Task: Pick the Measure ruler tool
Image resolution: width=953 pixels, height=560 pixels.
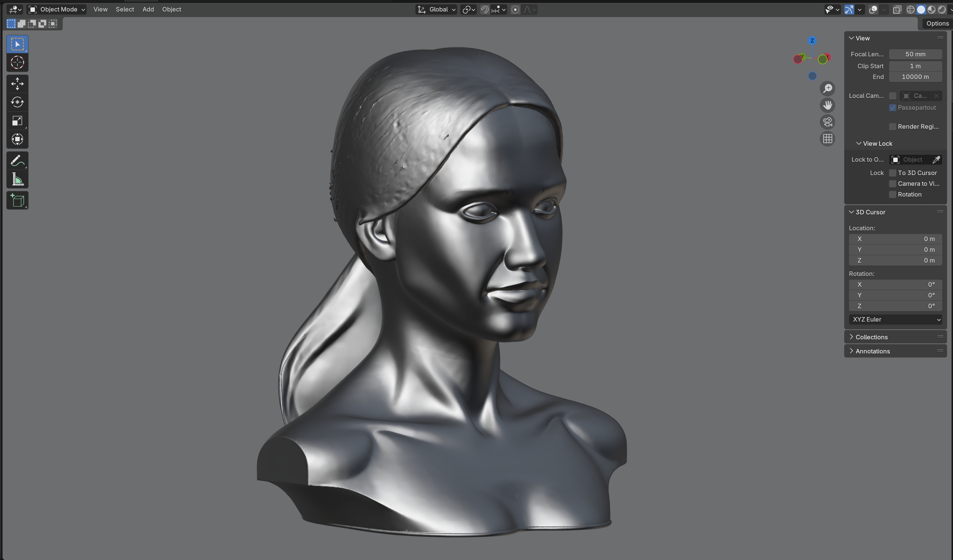Action: 17,179
